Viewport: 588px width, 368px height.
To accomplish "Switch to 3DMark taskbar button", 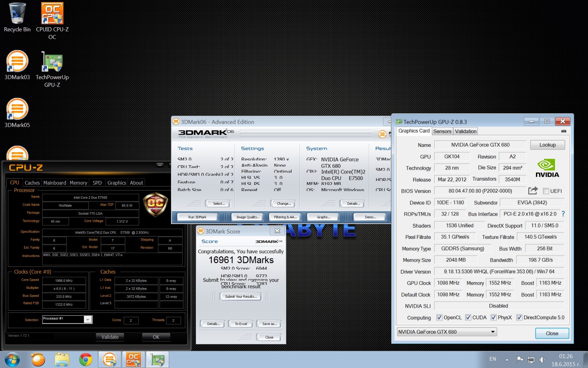I will (x=110, y=359).
